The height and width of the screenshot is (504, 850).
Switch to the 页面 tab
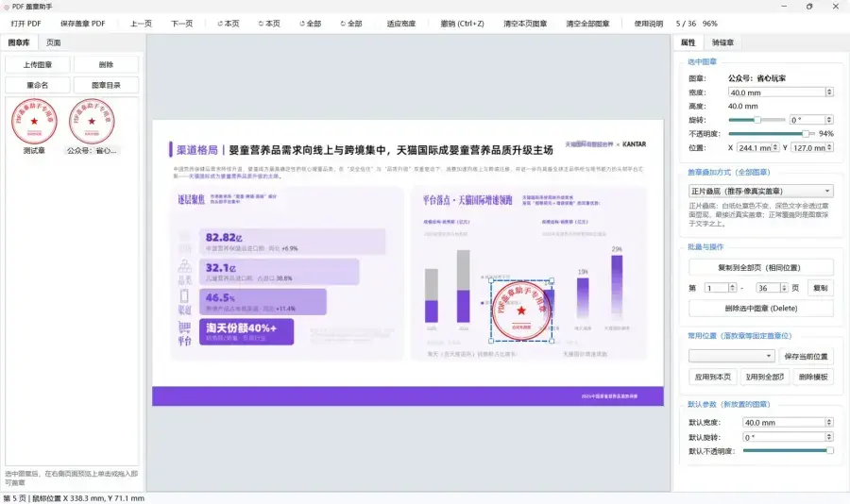click(53, 42)
